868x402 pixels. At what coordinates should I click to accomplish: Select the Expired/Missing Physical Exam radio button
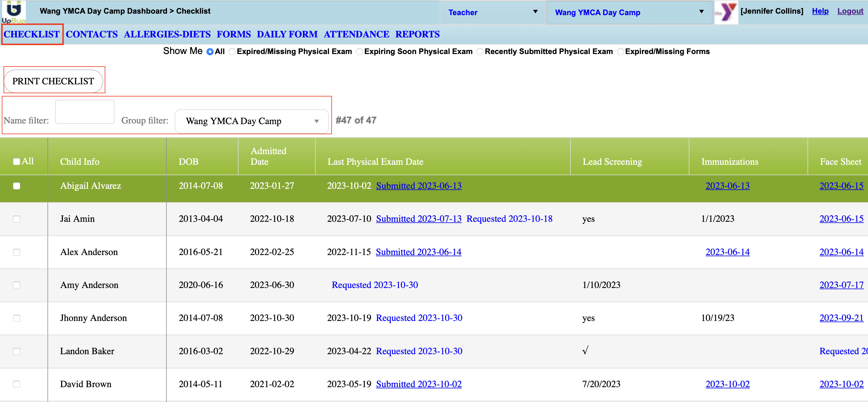(232, 52)
